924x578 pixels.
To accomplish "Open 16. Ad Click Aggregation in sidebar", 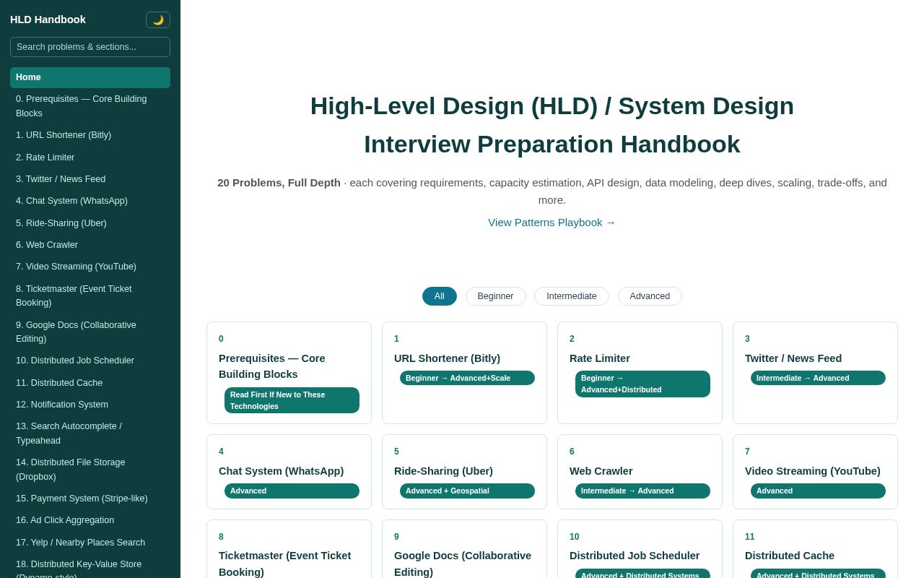I will coord(90,520).
